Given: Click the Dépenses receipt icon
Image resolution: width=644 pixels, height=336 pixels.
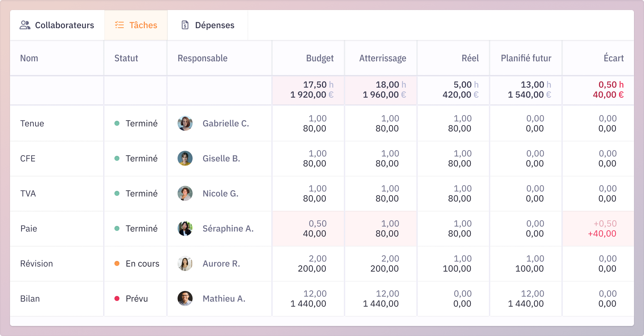Looking at the screenshot, I should click(x=185, y=25).
